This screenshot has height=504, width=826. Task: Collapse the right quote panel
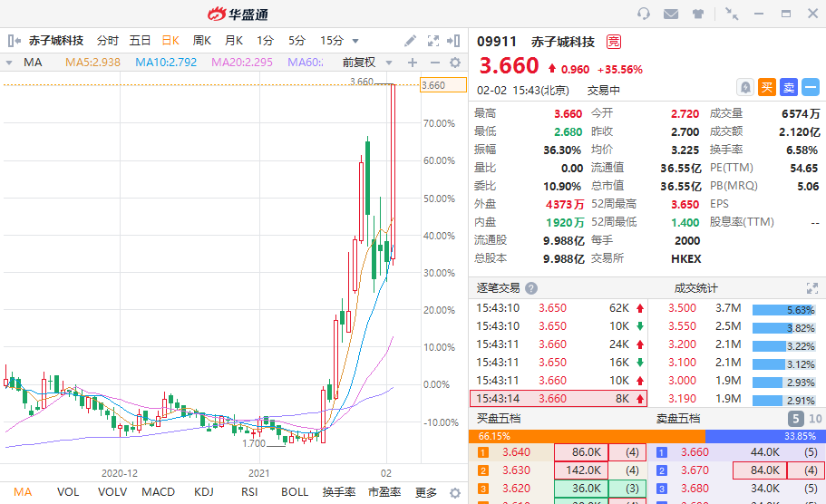[453, 41]
